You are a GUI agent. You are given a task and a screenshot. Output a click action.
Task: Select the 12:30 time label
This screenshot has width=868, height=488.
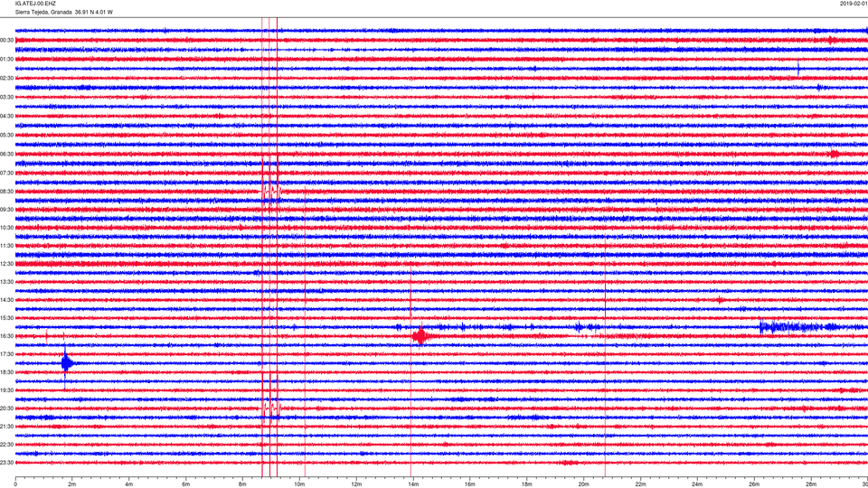tap(6, 264)
